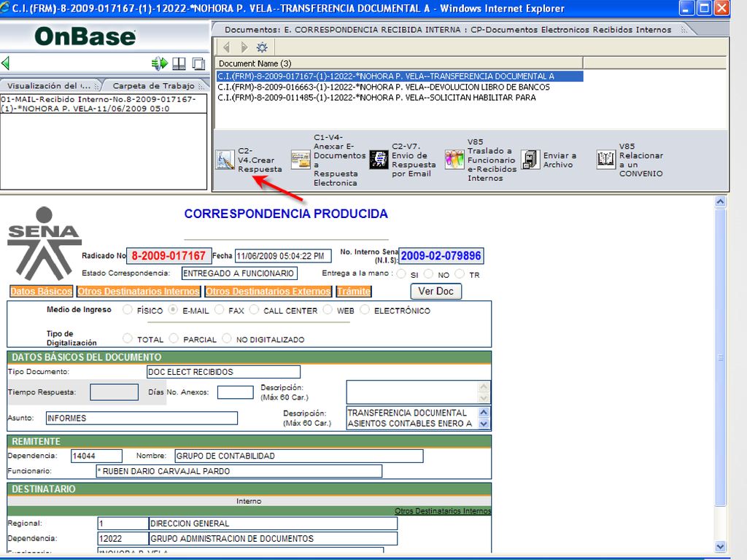Select the Enviar a Archivo icon
This screenshot has height=560, width=747.
530,160
